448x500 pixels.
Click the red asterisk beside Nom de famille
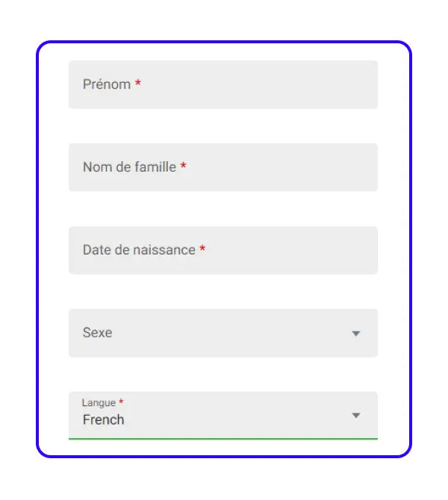[x=184, y=166]
